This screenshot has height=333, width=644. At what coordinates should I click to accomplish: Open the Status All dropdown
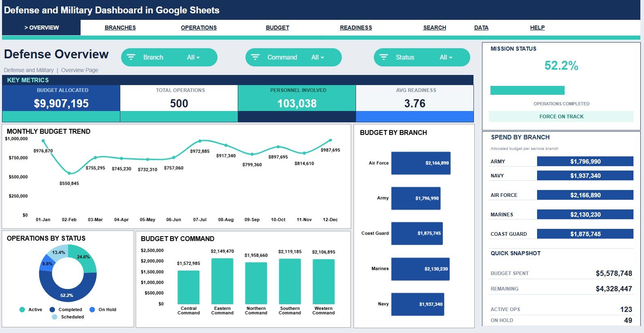point(446,58)
